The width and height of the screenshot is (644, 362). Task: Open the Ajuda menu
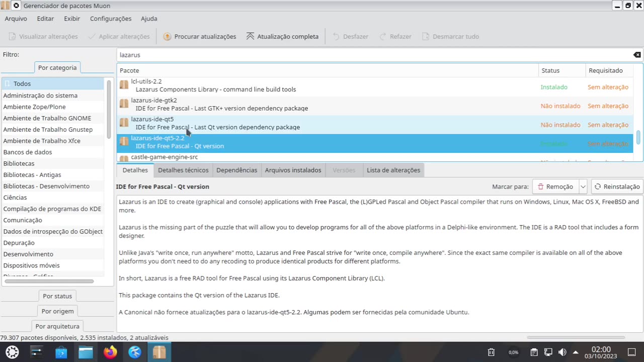pos(149,19)
